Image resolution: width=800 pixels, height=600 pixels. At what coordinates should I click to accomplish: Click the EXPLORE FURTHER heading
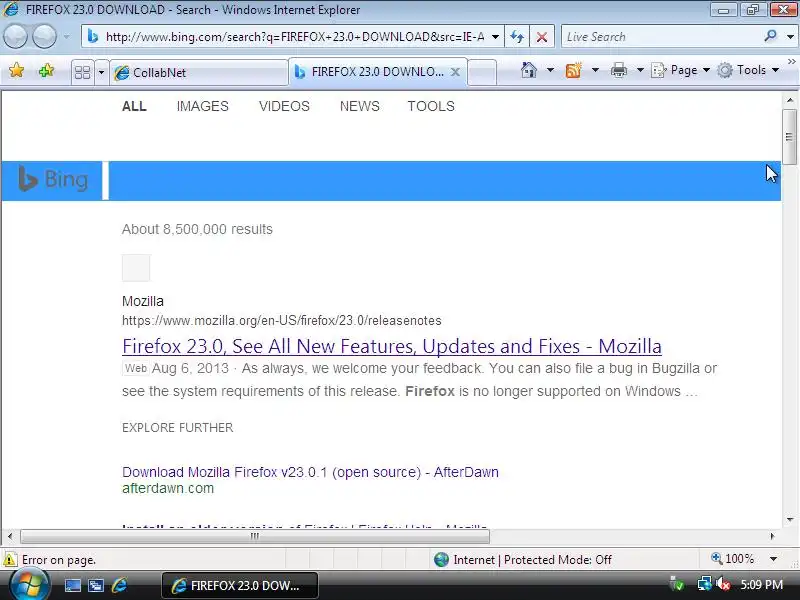[178, 428]
